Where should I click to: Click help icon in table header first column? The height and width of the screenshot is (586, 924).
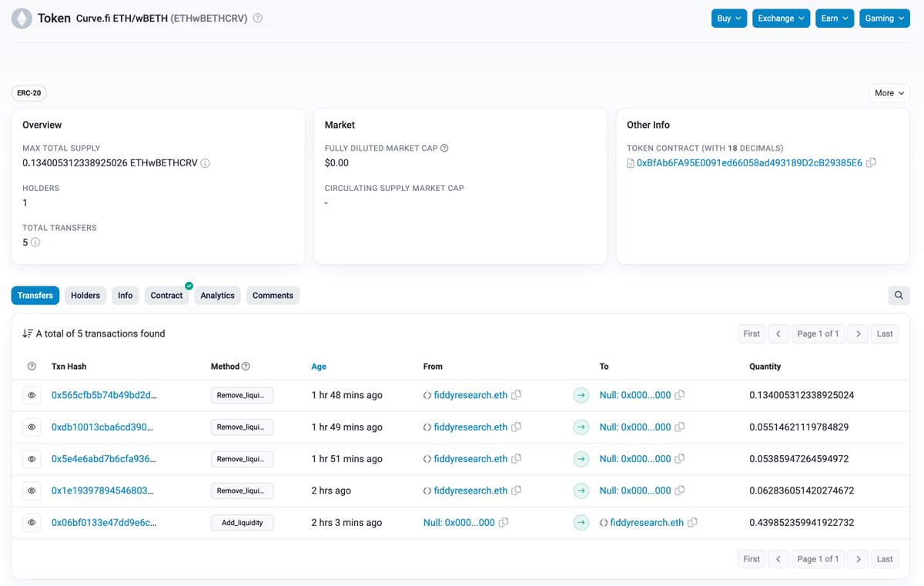click(x=32, y=367)
